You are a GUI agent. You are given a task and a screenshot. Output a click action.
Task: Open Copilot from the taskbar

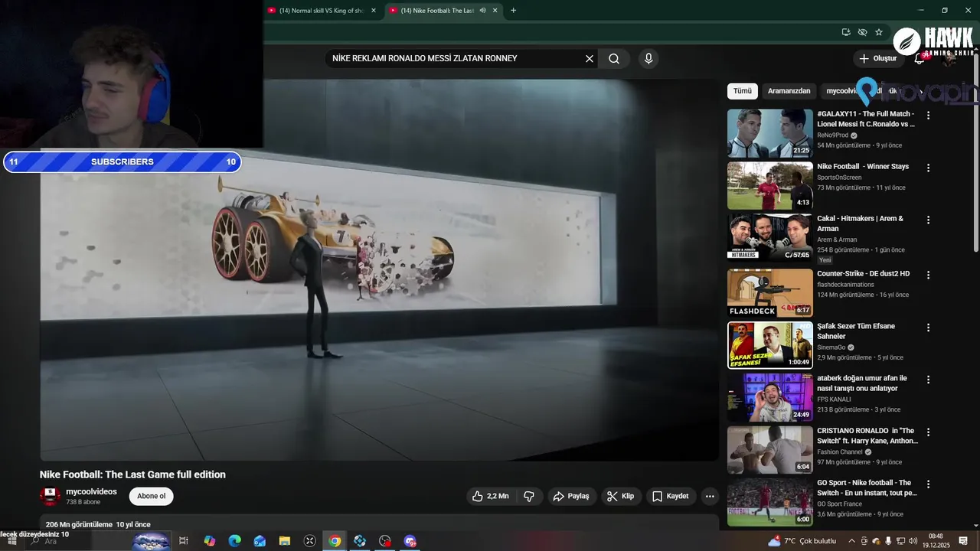[210, 541]
